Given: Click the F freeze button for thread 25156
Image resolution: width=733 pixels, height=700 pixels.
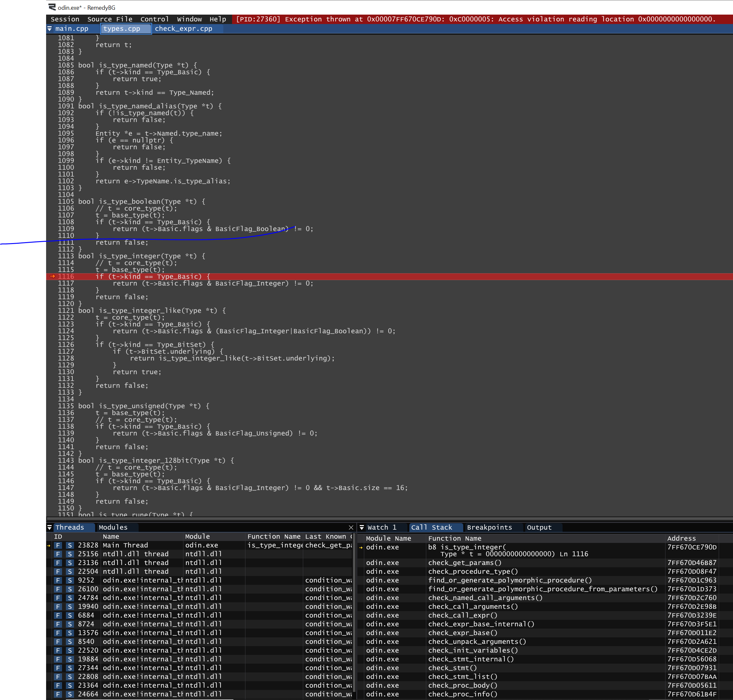Looking at the screenshot, I should coord(58,554).
